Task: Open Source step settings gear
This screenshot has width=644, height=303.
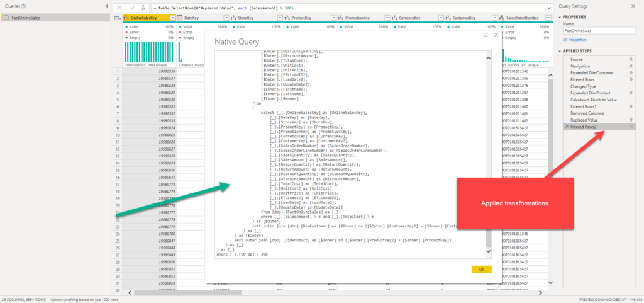Action: coord(630,60)
